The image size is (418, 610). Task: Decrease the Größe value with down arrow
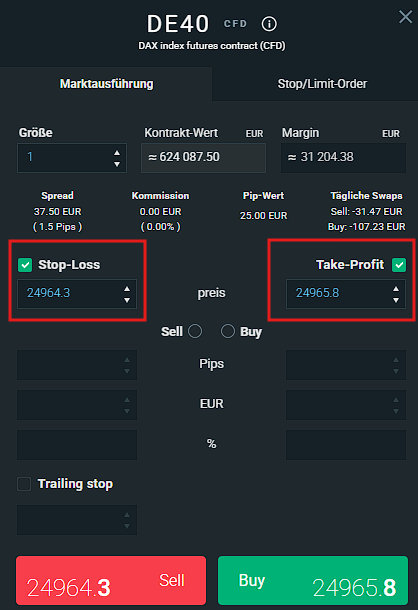click(117, 164)
